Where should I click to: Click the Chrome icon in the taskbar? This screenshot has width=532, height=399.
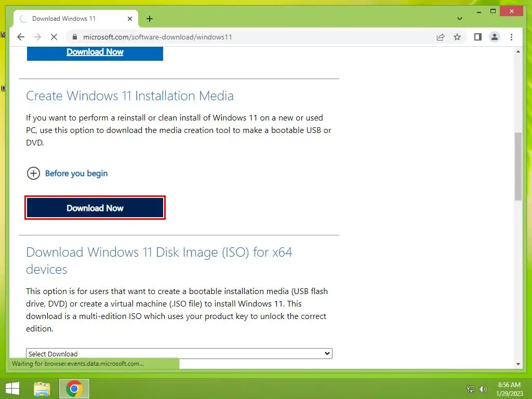click(74, 389)
